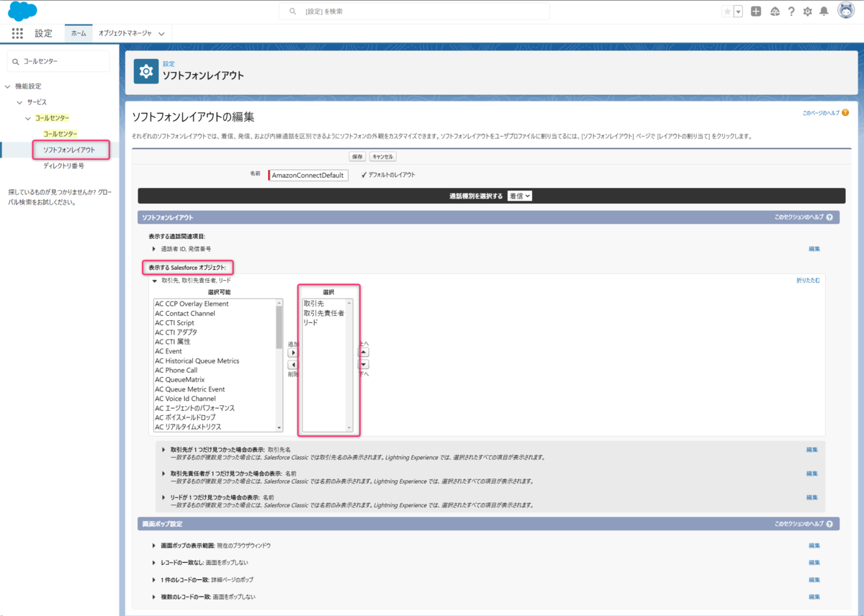
Task: Open the user profile avatar
Action: 846,11
